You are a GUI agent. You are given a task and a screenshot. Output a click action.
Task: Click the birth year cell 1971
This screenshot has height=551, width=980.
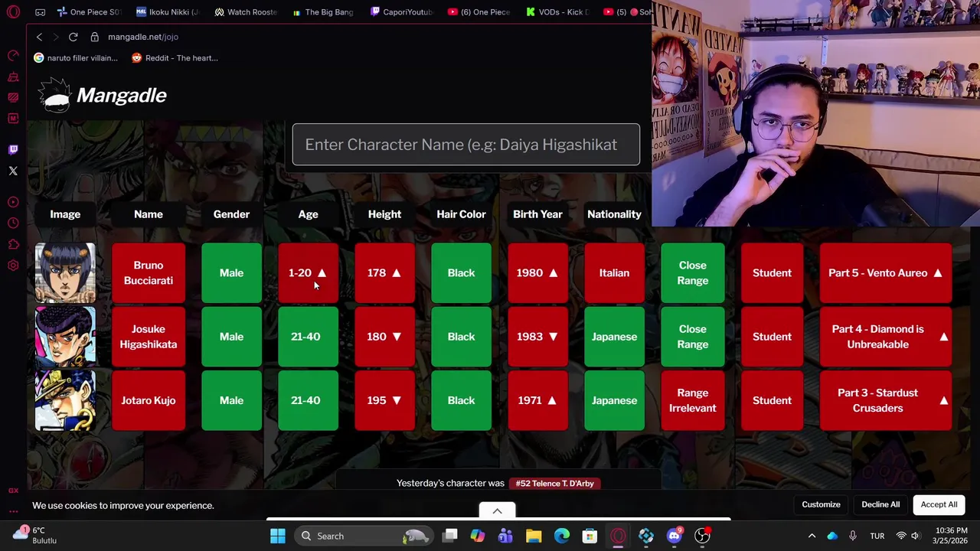(537, 400)
